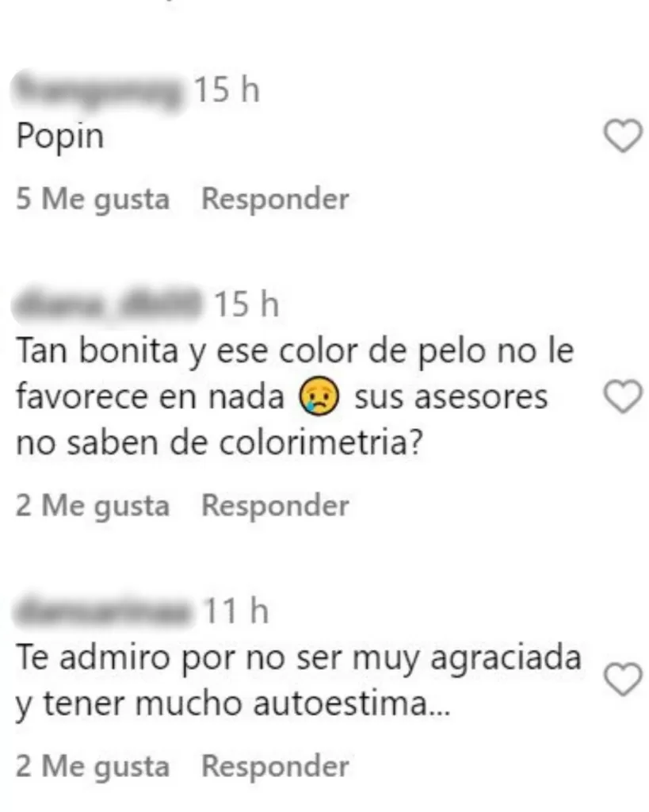
Task: Reply to the "Popin" comment via Responder
Action: point(275,199)
